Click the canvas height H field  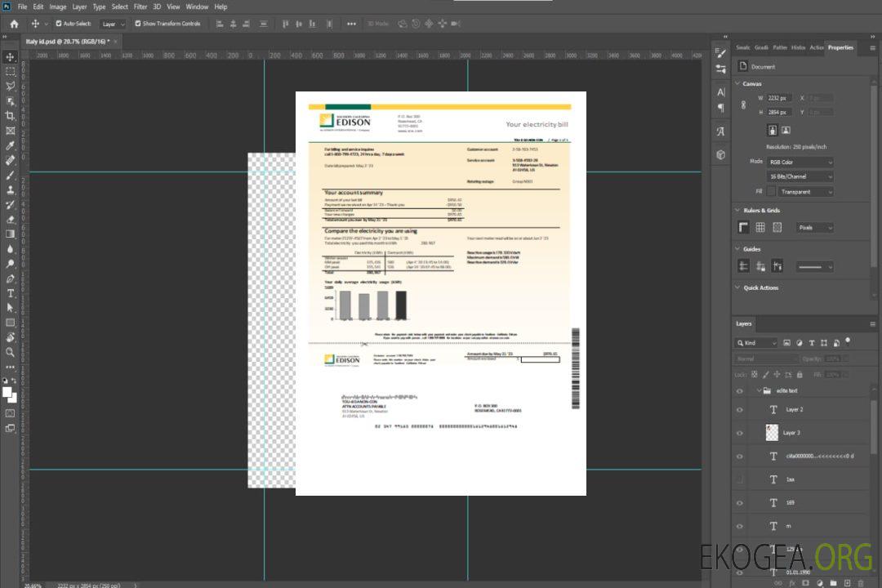pyautogui.click(x=779, y=113)
